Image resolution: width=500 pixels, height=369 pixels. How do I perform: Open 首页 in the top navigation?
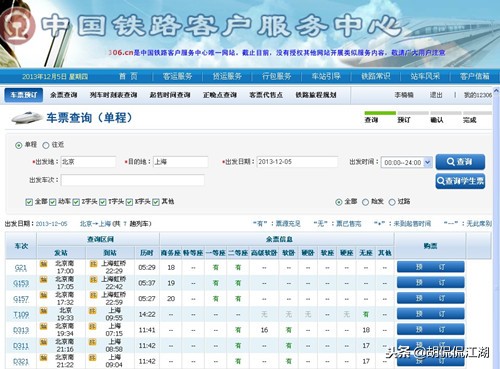128,76
